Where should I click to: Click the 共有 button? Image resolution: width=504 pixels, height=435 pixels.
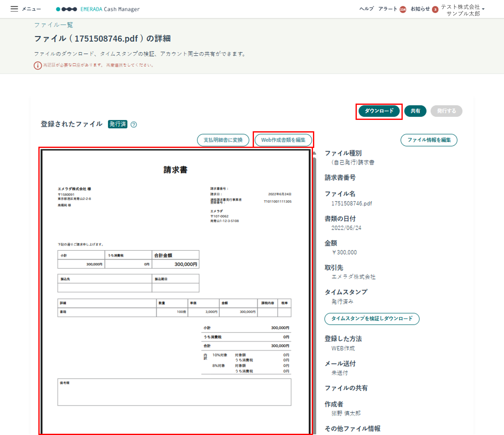tap(415, 111)
